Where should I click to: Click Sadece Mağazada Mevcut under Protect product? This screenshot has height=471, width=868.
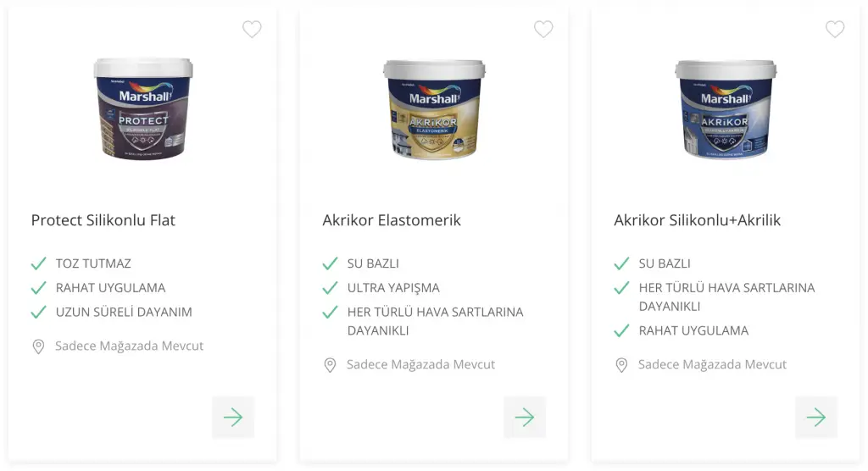tap(129, 346)
